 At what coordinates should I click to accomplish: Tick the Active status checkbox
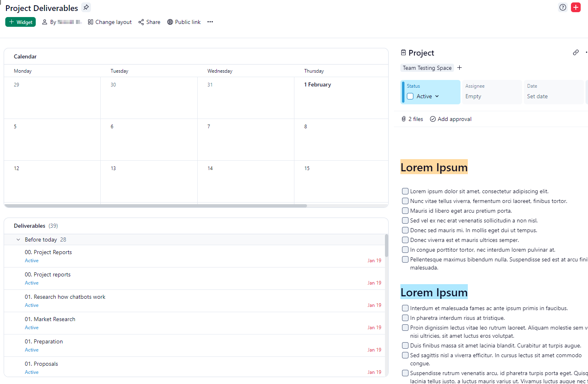point(410,96)
